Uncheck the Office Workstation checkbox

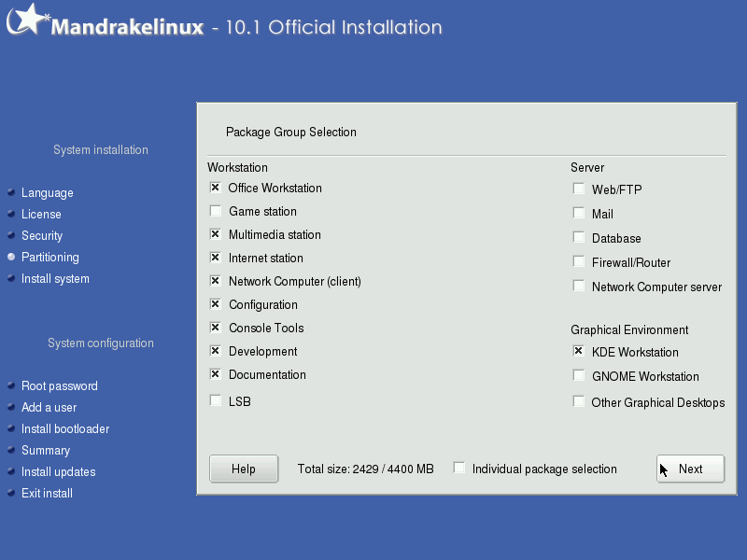216,188
